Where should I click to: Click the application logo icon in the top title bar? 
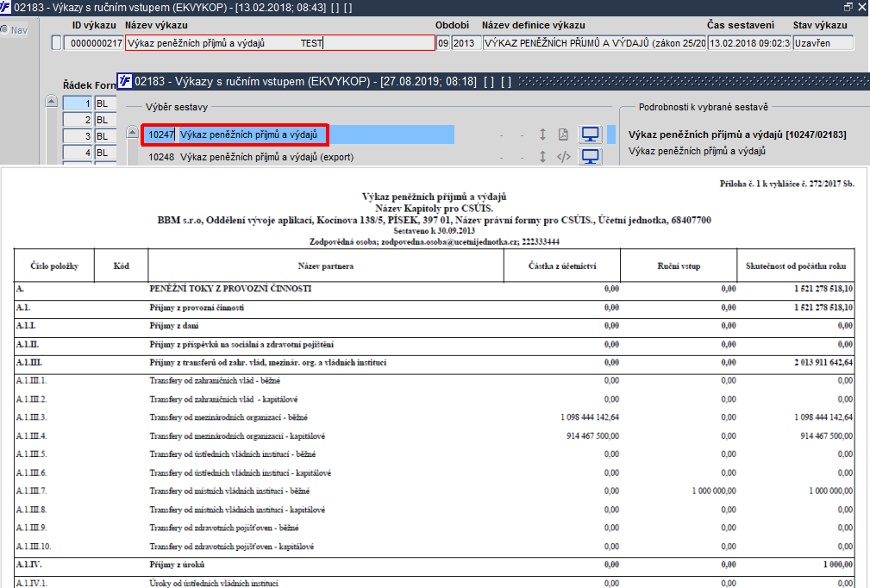coord(5,7)
